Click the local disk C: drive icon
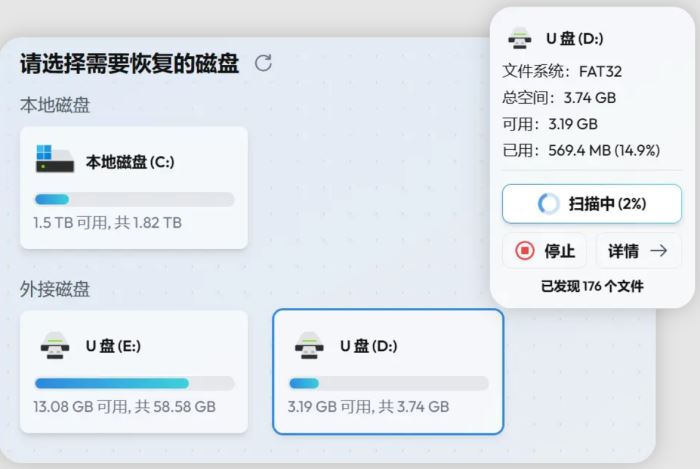The width and height of the screenshot is (700, 469). [55, 160]
